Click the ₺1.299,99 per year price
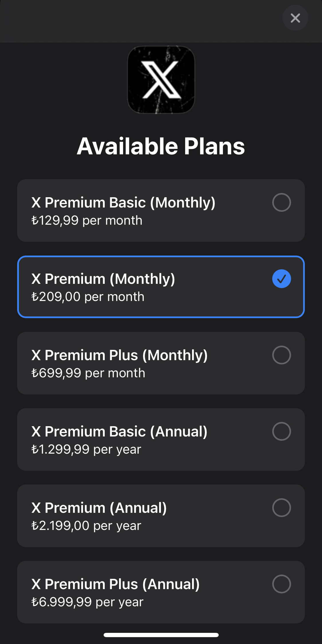 tap(86, 450)
